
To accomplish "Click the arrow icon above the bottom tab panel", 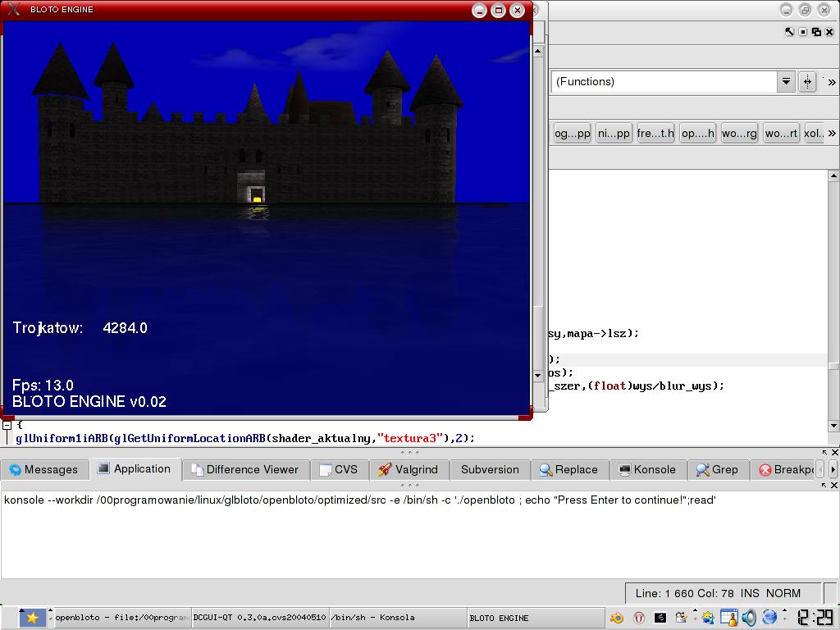I will click(x=824, y=452).
